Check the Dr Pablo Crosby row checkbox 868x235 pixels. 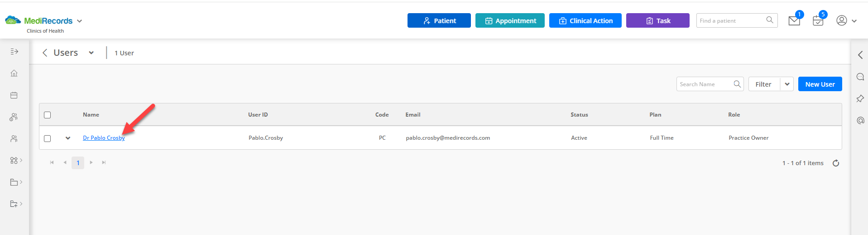pyautogui.click(x=47, y=138)
